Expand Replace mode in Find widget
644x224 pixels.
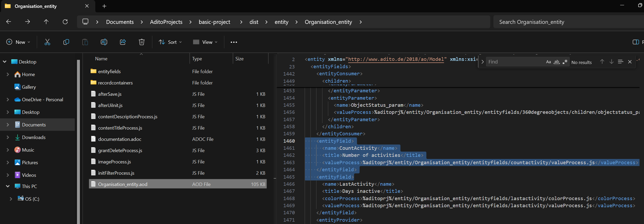[482, 62]
